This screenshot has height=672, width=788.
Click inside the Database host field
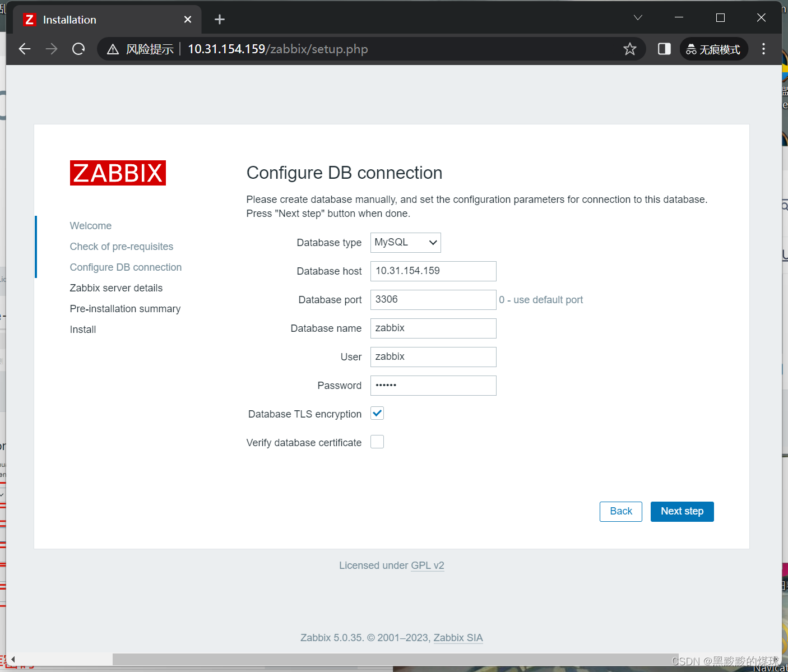pos(433,271)
